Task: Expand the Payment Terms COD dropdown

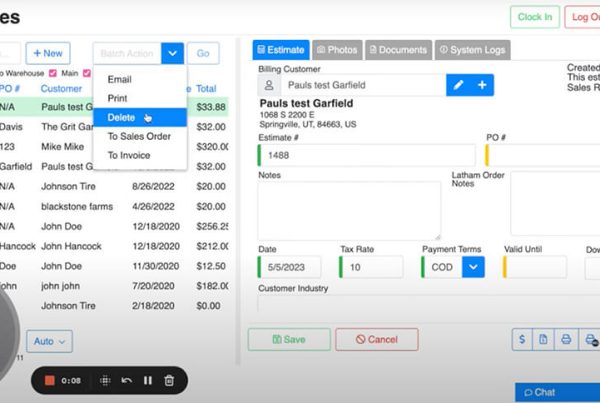Action: tap(472, 267)
